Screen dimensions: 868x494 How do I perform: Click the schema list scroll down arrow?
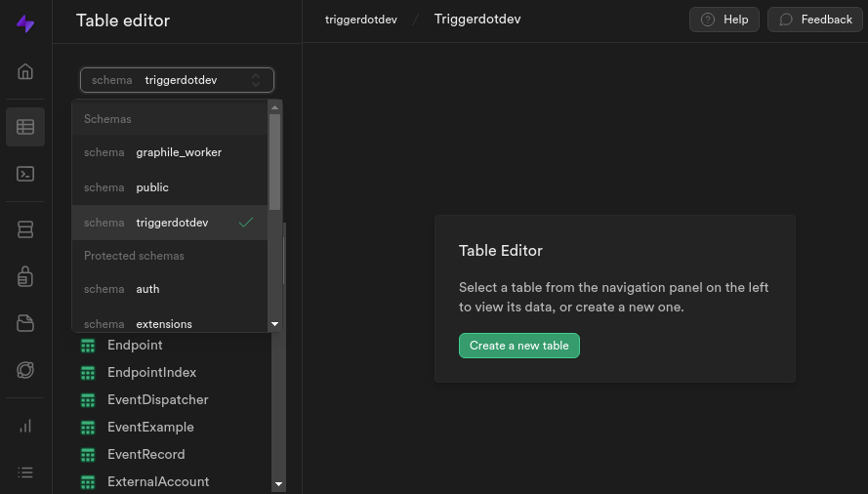coord(274,324)
